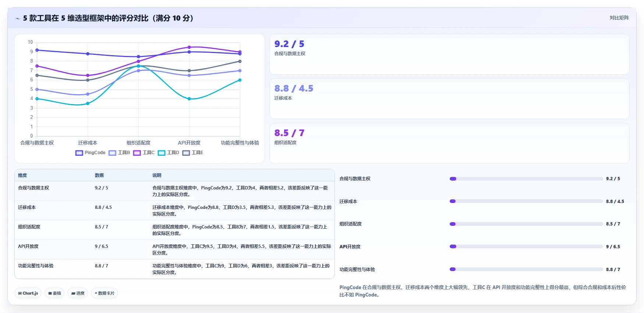Click the 8.8 / 4.5 data card

pyautogui.click(x=449, y=99)
